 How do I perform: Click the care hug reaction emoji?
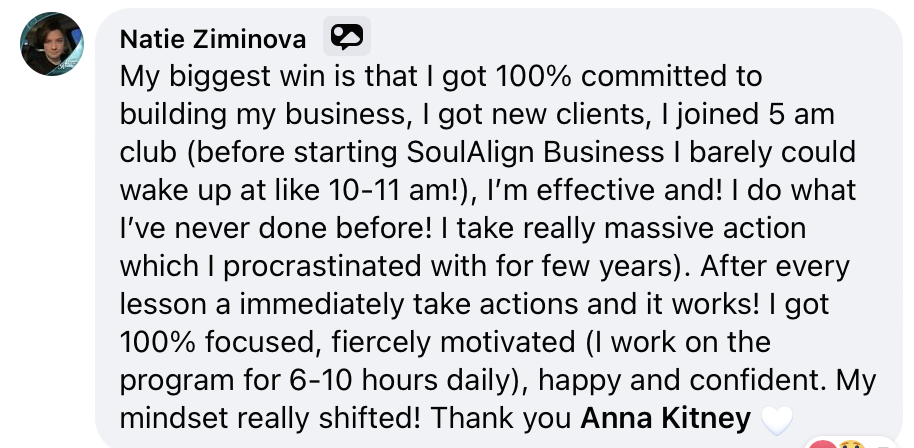point(852,445)
